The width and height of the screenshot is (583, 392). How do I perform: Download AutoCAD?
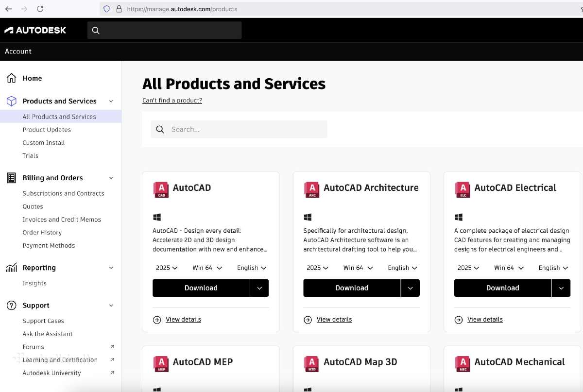coord(201,288)
